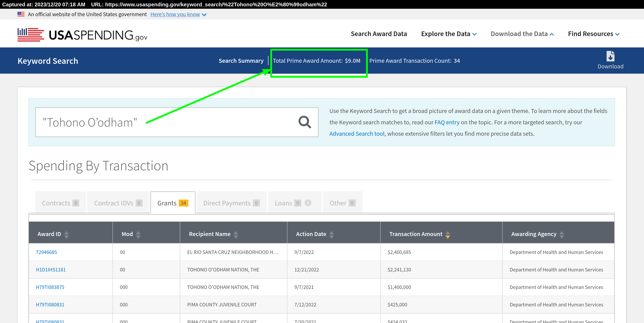This screenshot has width=644, height=323.
Task: Click the Spending By Transaction heading
Action: [98, 166]
